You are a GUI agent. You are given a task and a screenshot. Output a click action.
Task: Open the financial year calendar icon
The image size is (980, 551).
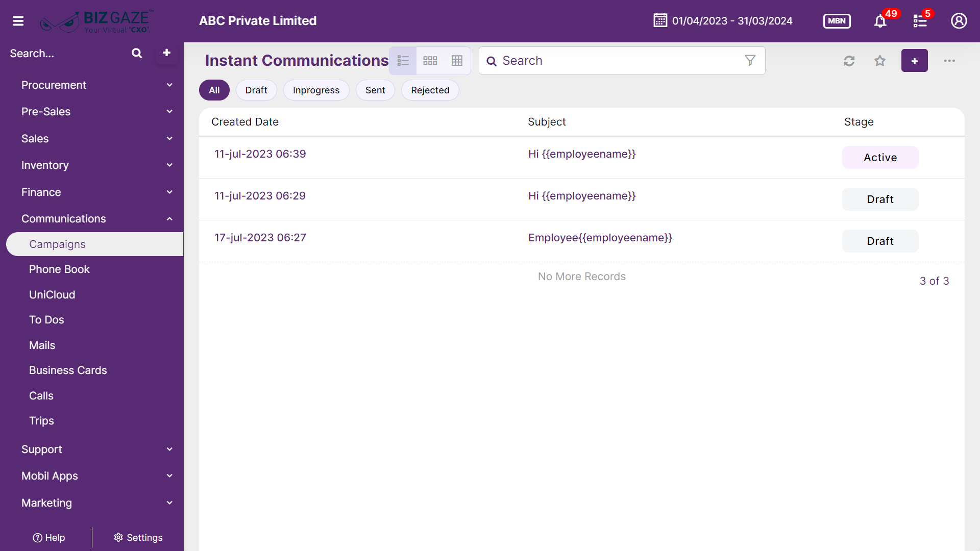660,20
